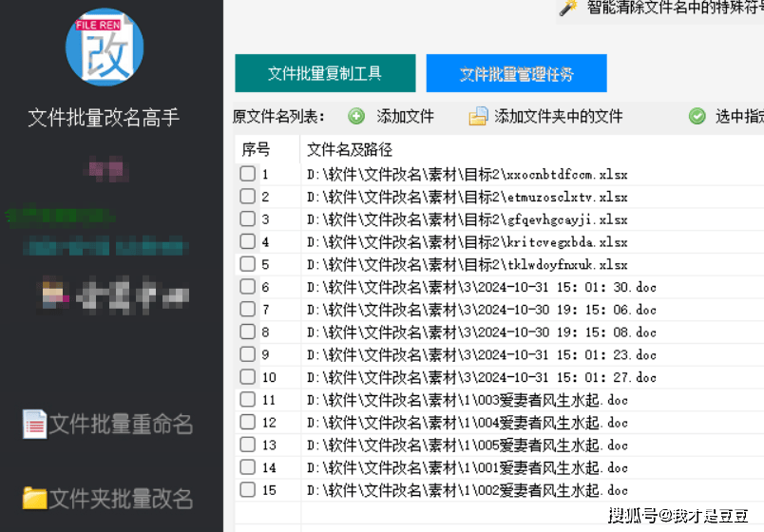This screenshot has height=532, width=764.
Task: Click the green checkmark 选中指定 icon
Action: tap(697, 117)
